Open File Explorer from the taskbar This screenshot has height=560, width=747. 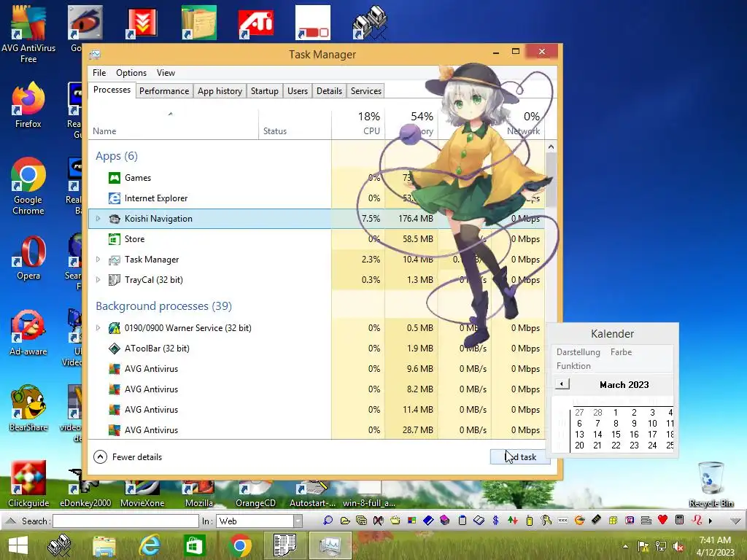(104, 546)
